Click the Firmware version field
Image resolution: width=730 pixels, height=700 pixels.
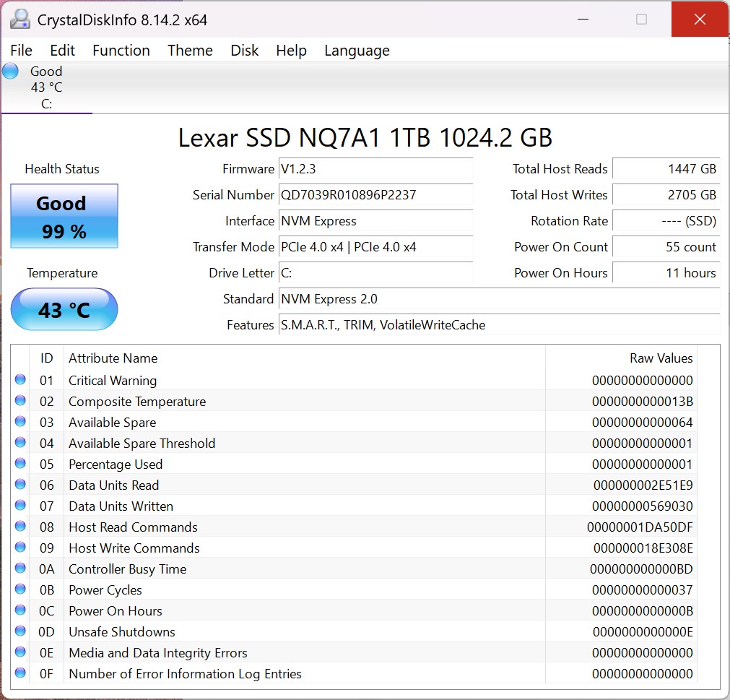click(375, 169)
